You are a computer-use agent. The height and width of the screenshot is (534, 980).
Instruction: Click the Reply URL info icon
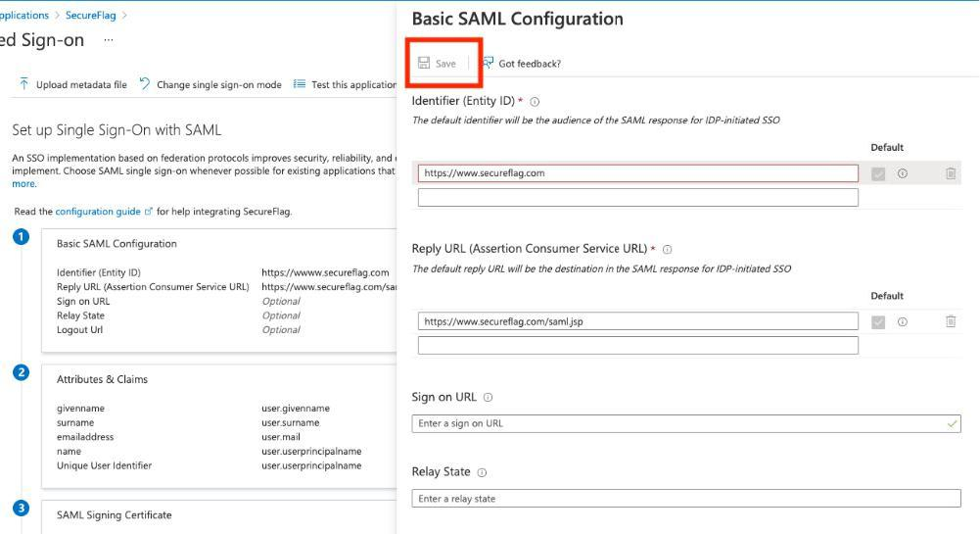click(667, 250)
